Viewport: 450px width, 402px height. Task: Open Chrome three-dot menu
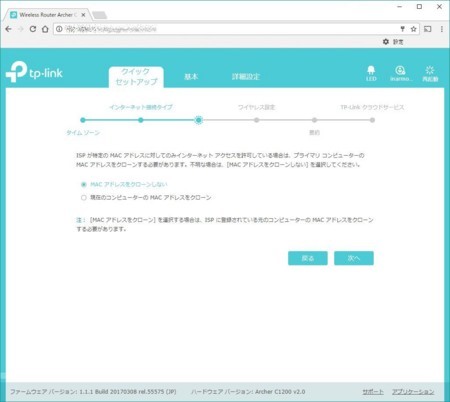click(x=442, y=29)
